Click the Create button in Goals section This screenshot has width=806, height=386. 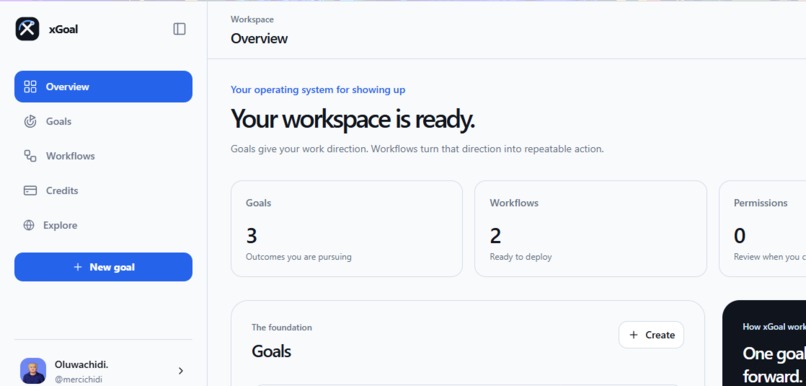651,335
